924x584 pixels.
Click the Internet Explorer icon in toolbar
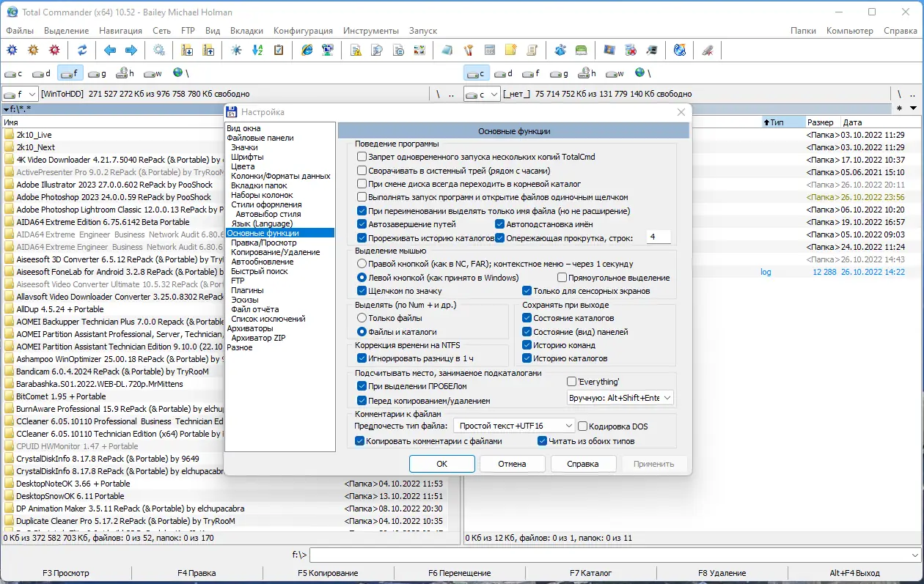pyautogui.click(x=307, y=51)
